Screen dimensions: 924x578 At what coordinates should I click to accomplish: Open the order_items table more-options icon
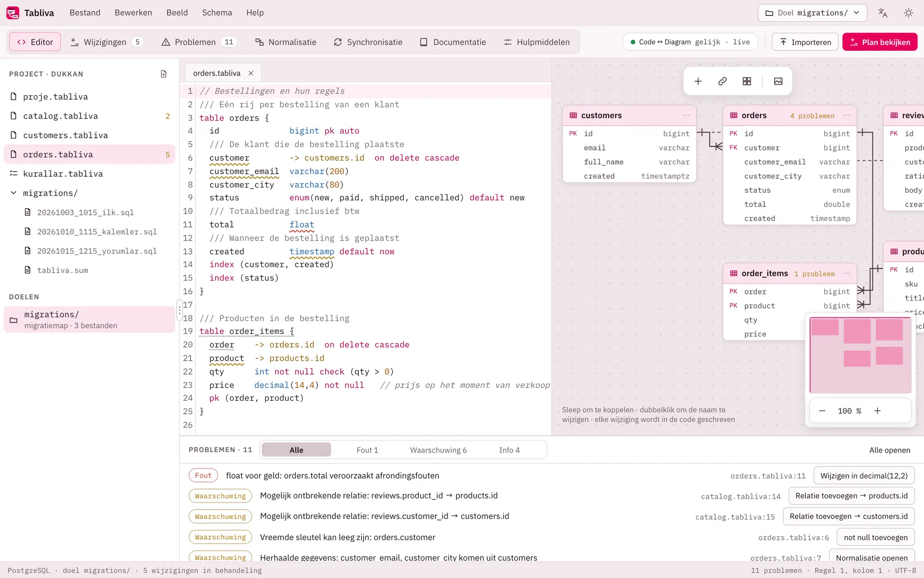click(847, 273)
